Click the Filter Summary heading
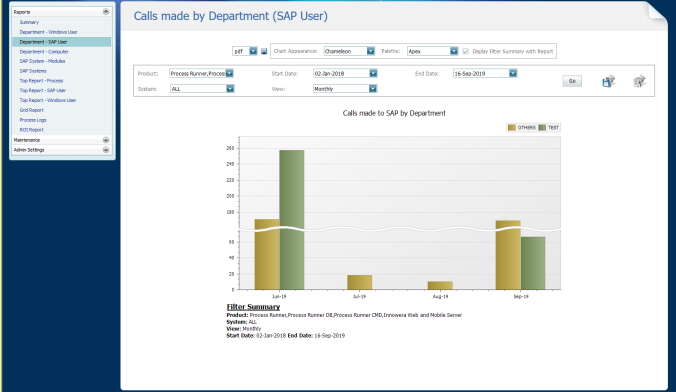Image resolution: width=676 pixels, height=392 pixels. tap(253, 307)
